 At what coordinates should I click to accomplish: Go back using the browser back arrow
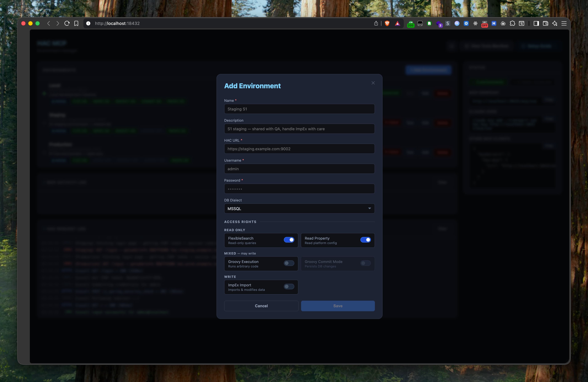tap(49, 24)
